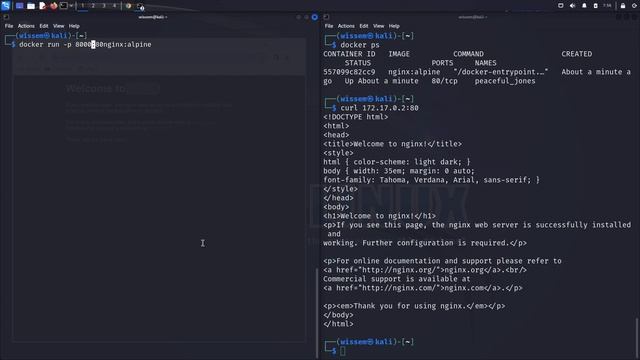Click 'nginx:alpine' in the left terminal command
The width and height of the screenshot is (640, 360).
[127, 44]
